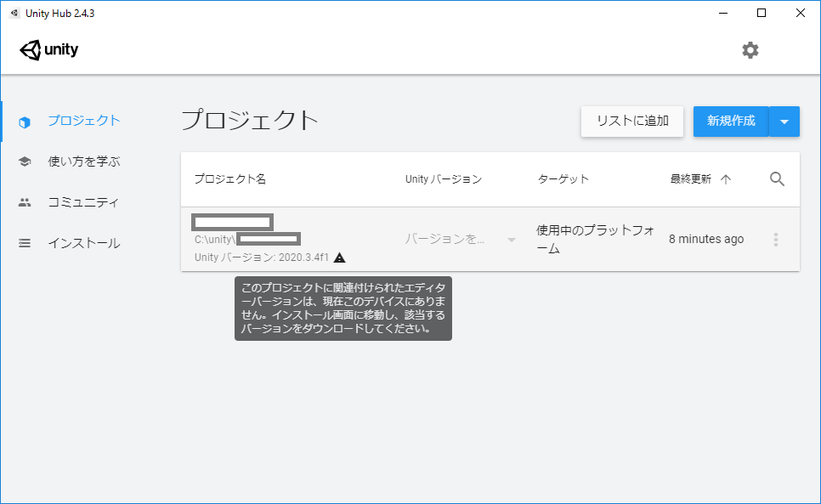Close the Unity Hub window
This screenshot has height=504, width=821.
(x=801, y=13)
